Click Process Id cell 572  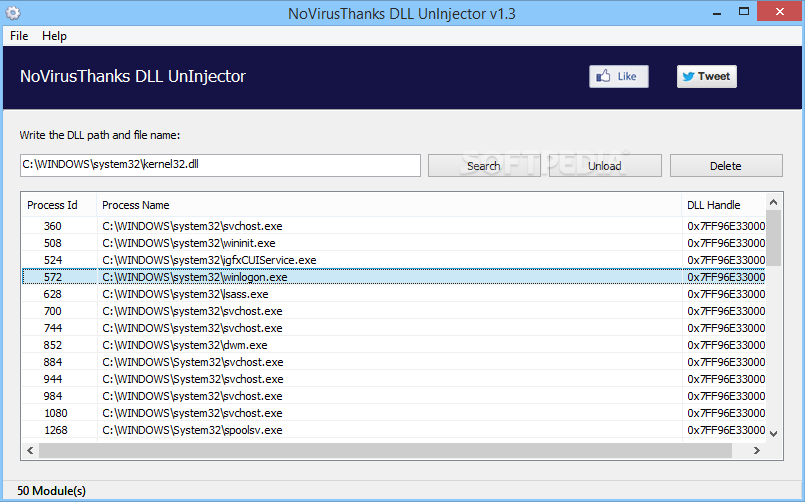[x=53, y=277]
